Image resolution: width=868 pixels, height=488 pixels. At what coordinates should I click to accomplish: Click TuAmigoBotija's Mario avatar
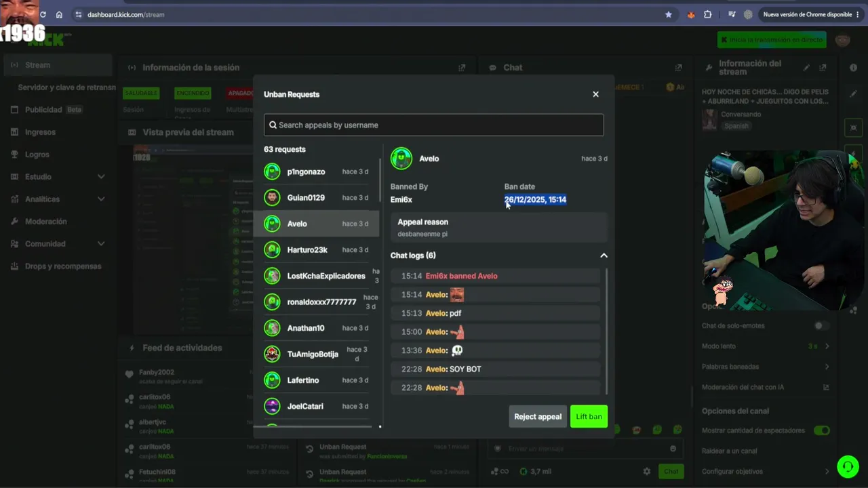[x=272, y=354]
